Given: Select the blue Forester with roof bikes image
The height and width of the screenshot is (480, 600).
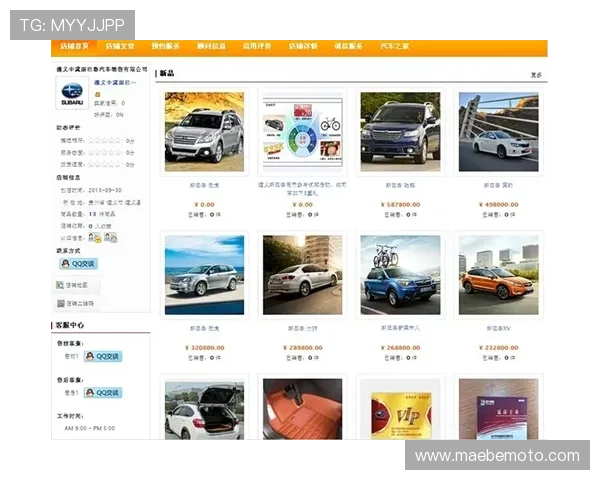Looking at the screenshot, I should pyautogui.click(x=400, y=275).
